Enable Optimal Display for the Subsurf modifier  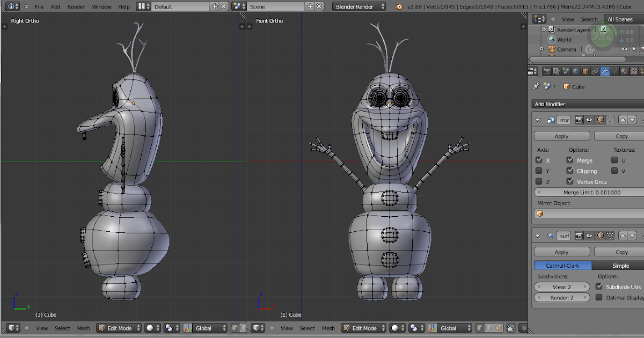pyautogui.click(x=600, y=297)
